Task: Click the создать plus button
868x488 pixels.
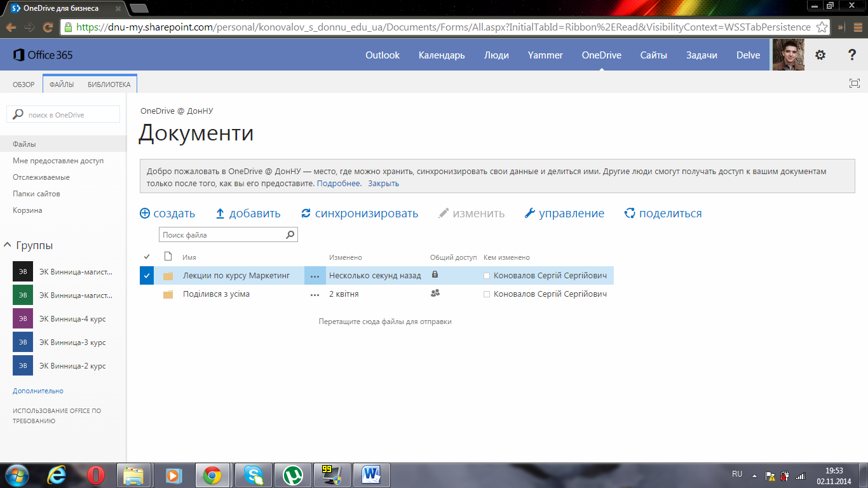Action: (x=167, y=213)
